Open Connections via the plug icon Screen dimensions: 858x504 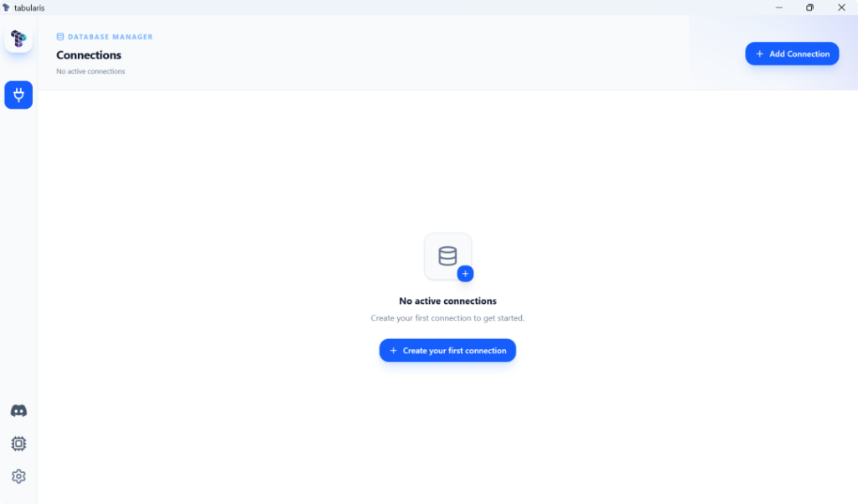click(x=18, y=95)
